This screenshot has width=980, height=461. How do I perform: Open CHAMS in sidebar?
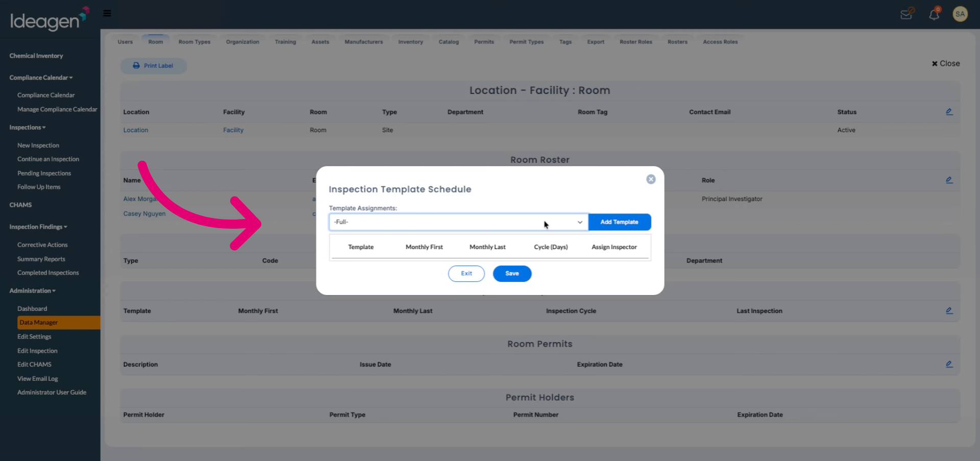(x=20, y=205)
